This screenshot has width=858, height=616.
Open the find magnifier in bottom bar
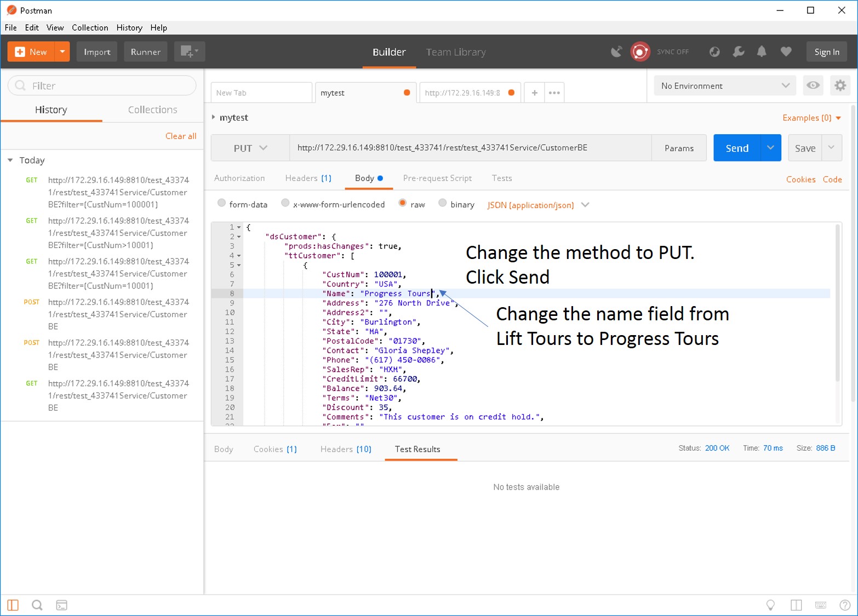[37, 605]
